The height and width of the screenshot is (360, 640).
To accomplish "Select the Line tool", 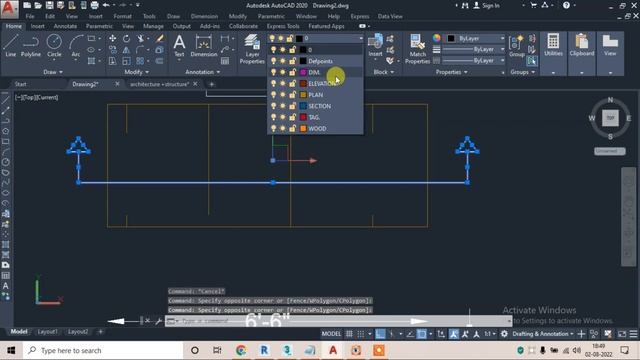I will [x=10, y=45].
